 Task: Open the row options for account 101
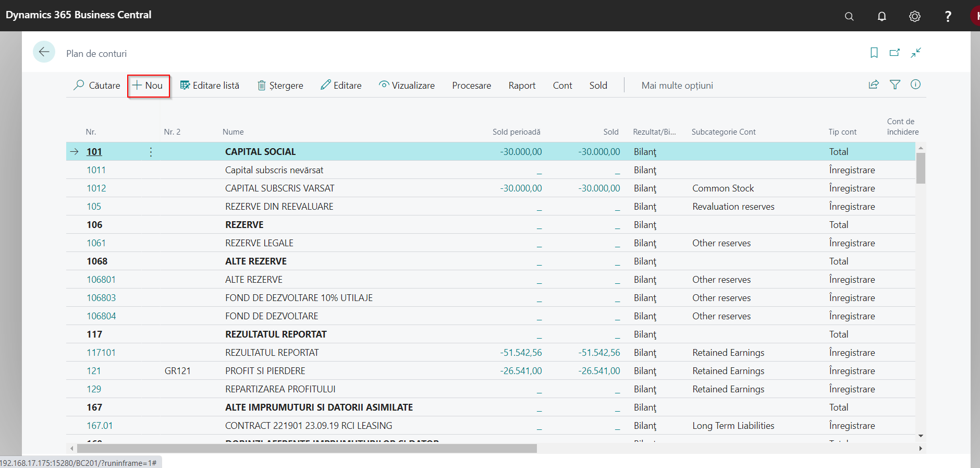point(151,152)
